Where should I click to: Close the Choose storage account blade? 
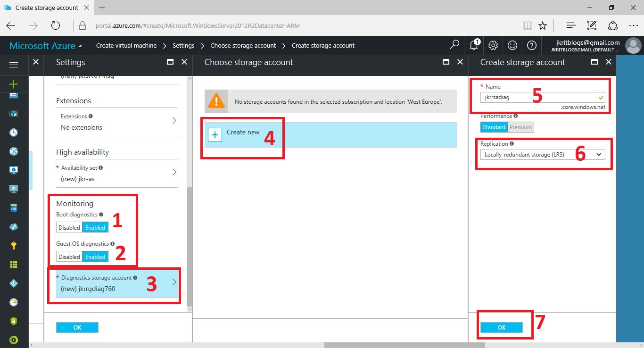point(460,62)
